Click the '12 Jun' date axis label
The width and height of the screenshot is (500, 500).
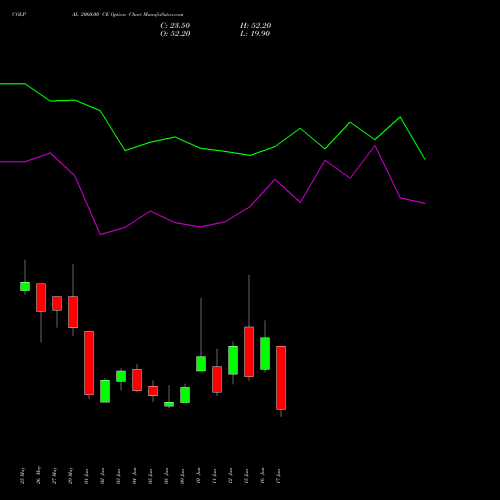point(230,476)
